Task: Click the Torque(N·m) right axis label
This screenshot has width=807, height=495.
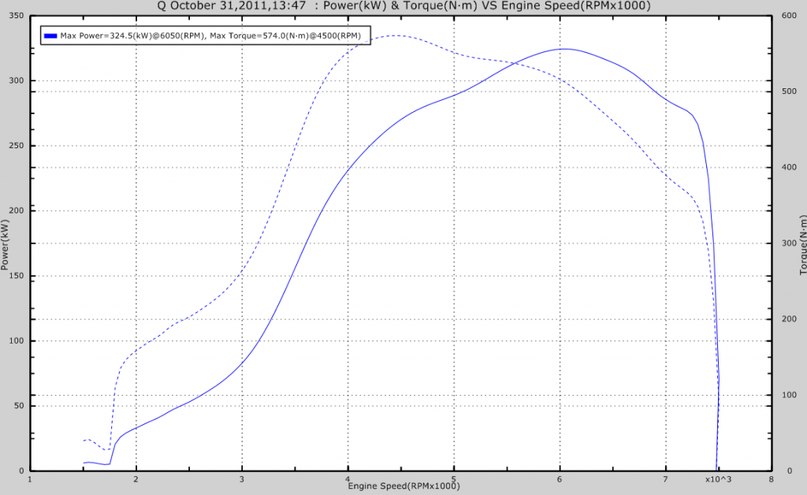Action: pos(802,244)
